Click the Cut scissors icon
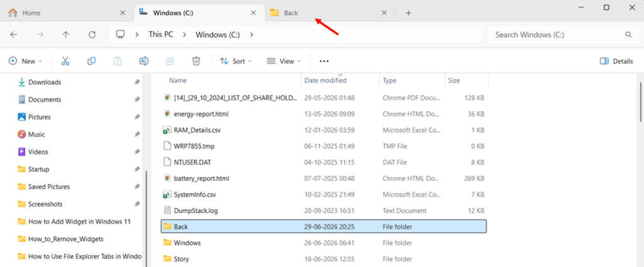644x267 pixels. [65, 61]
